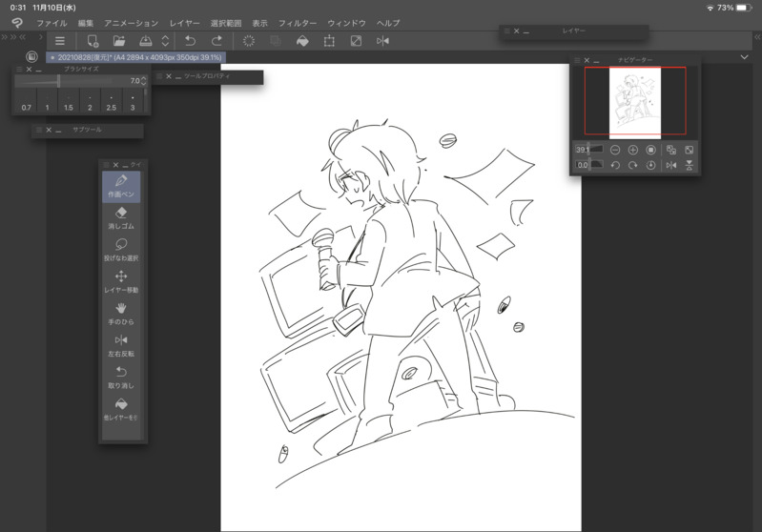Open the レイヤー menu in the menu bar
The image size is (762, 532).
[185, 22]
